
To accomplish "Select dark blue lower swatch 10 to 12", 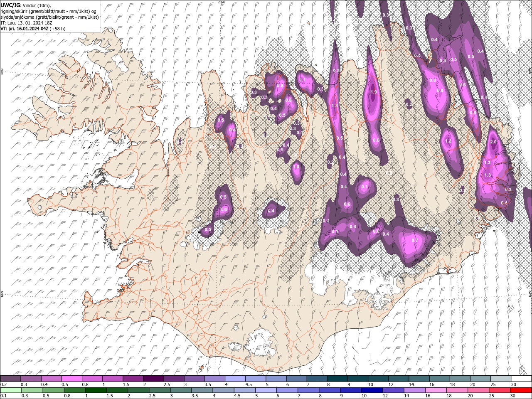I will click(372, 390).
